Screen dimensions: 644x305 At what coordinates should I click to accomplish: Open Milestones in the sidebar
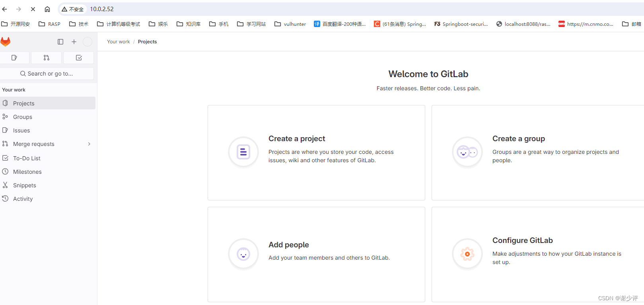click(48, 172)
